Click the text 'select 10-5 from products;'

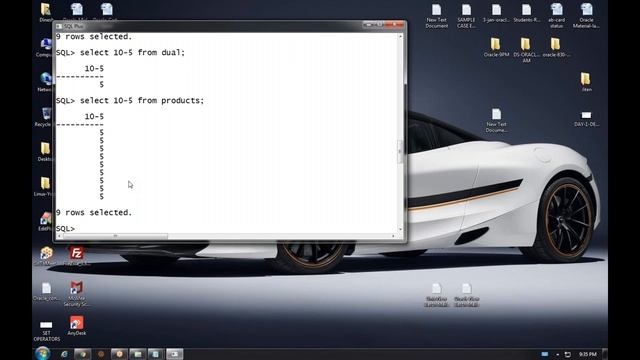[142, 100]
